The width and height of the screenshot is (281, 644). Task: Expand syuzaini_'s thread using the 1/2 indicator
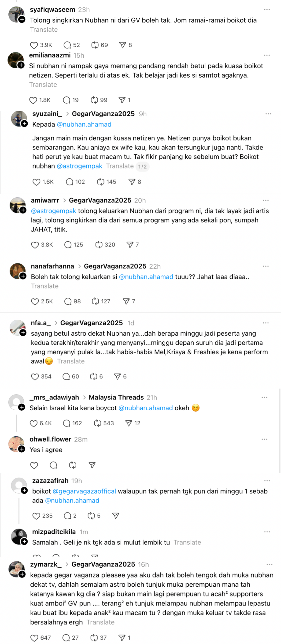[142, 167]
